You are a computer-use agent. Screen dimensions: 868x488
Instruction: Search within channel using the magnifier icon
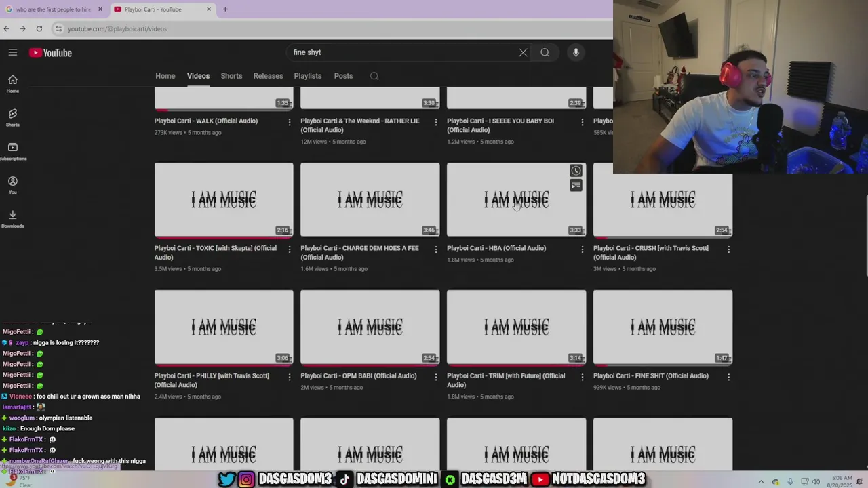[x=374, y=76]
